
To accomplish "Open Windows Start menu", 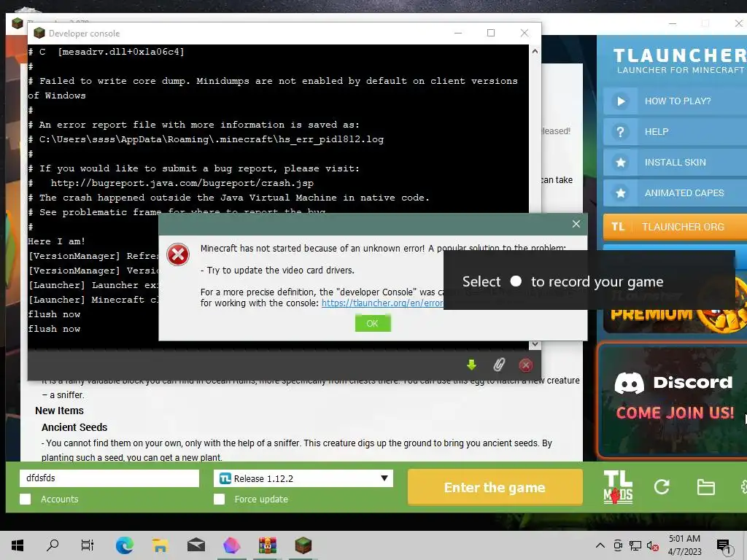I will tap(18, 545).
